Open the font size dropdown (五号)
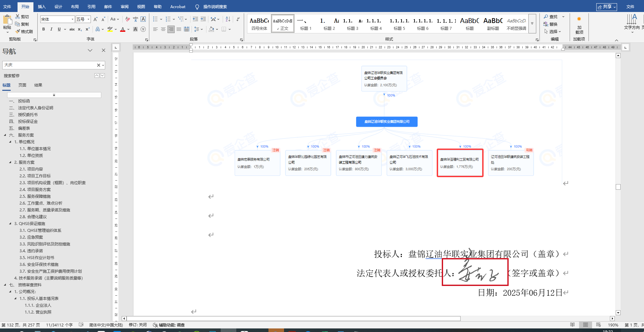The image size is (644, 332). coord(88,19)
